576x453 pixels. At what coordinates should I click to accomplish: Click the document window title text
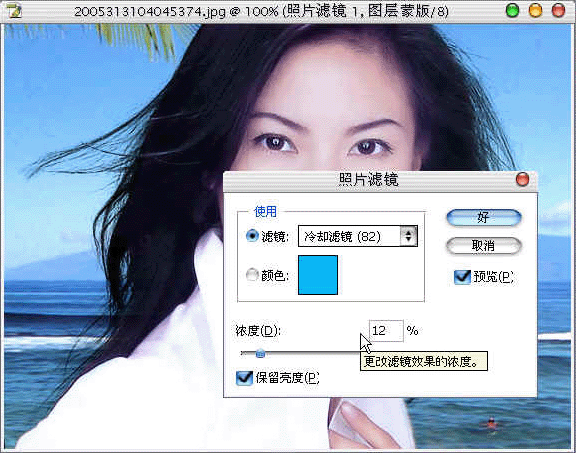261,11
